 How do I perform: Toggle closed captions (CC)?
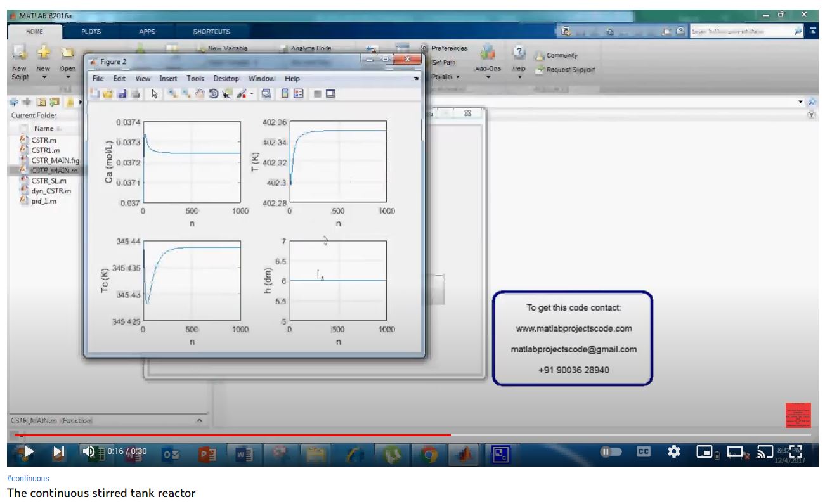point(644,451)
